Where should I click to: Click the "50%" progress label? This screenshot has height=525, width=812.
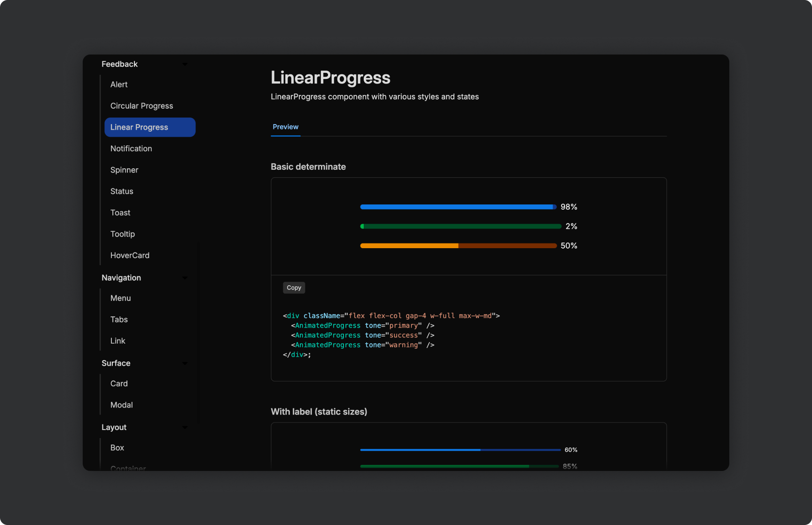click(x=569, y=246)
